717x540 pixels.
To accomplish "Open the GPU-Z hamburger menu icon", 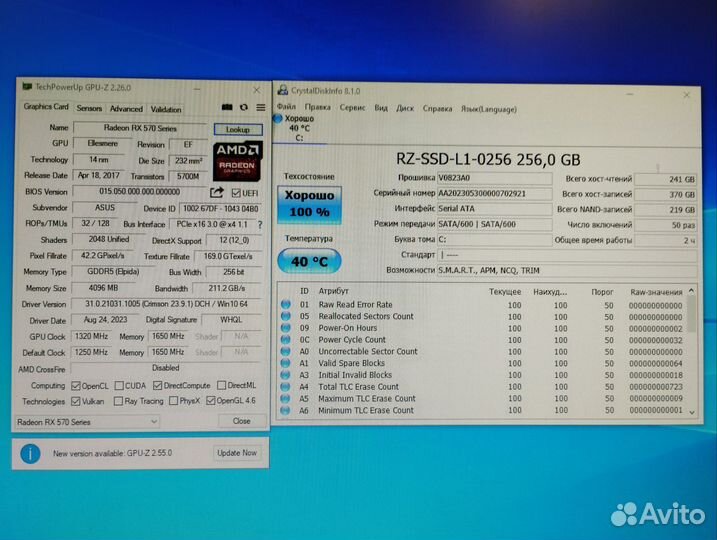I will click(x=261, y=107).
